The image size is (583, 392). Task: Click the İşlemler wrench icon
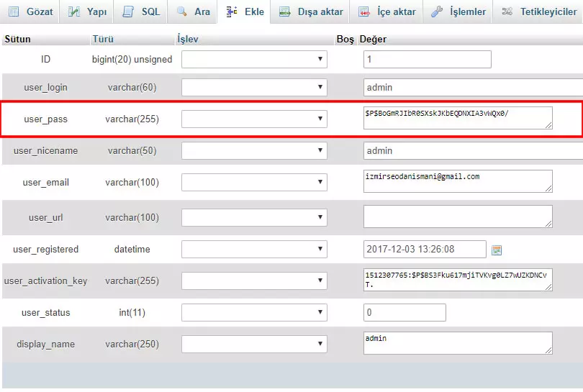tap(437, 12)
